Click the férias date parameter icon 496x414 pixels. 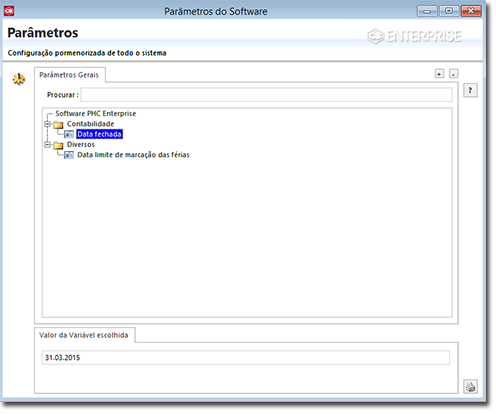[69, 155]
